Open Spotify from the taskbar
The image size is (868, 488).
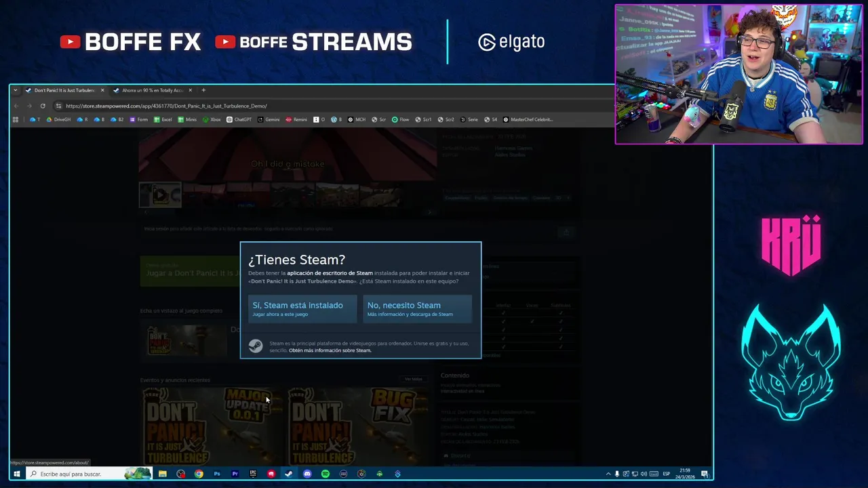point(325,474)
